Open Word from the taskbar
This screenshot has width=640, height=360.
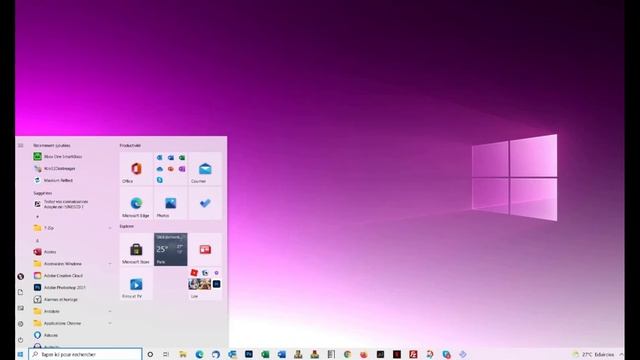coord(282,354)
